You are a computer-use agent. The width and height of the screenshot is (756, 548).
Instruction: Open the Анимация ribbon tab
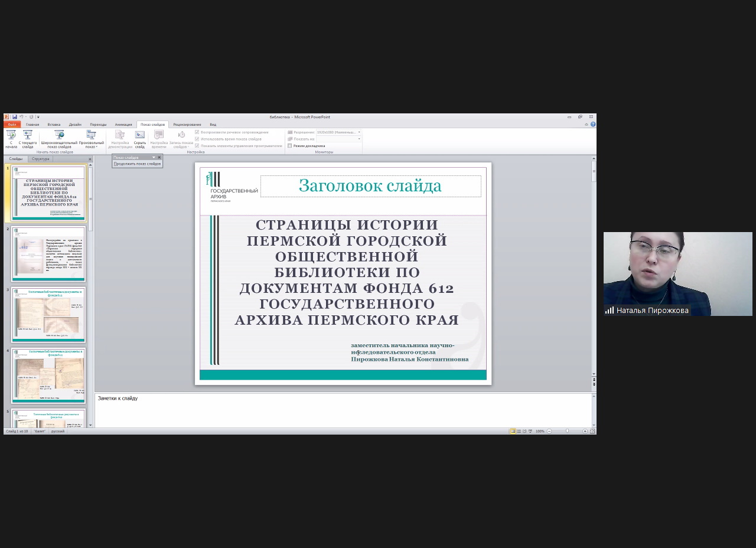coord(123,125)
